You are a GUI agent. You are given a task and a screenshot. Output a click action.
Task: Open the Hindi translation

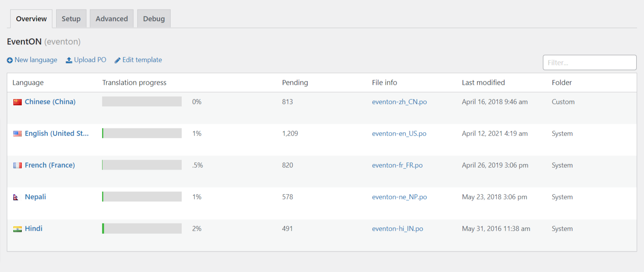tap(34, 228)
